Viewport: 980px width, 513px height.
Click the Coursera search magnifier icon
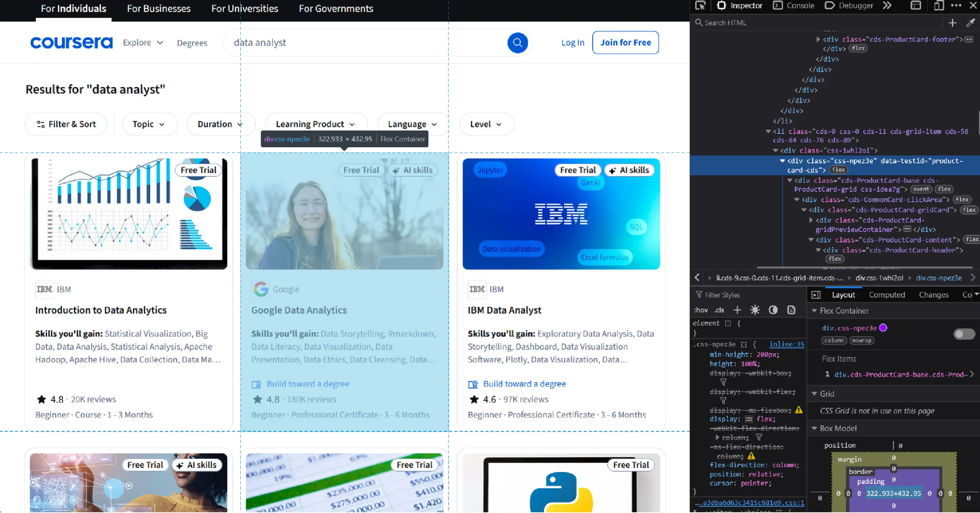click(x=518, y=42)
